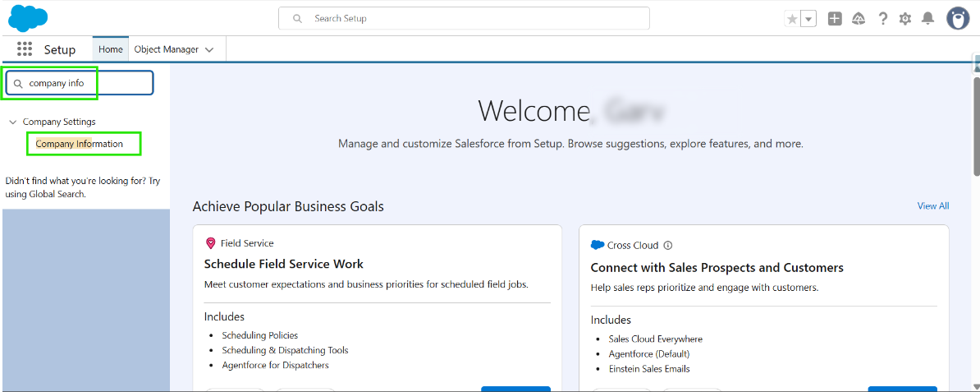980x392 pixels.
Task: Open the Company Information link
Action: pyautogui.click(x=80, y=144)
